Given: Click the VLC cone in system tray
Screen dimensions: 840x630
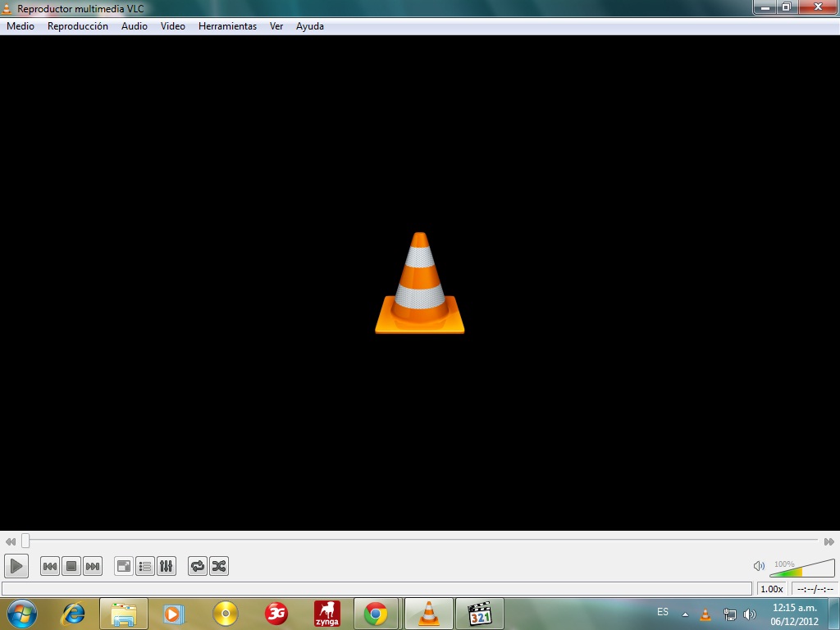Looking at the screenshot, I should [705, 614].
